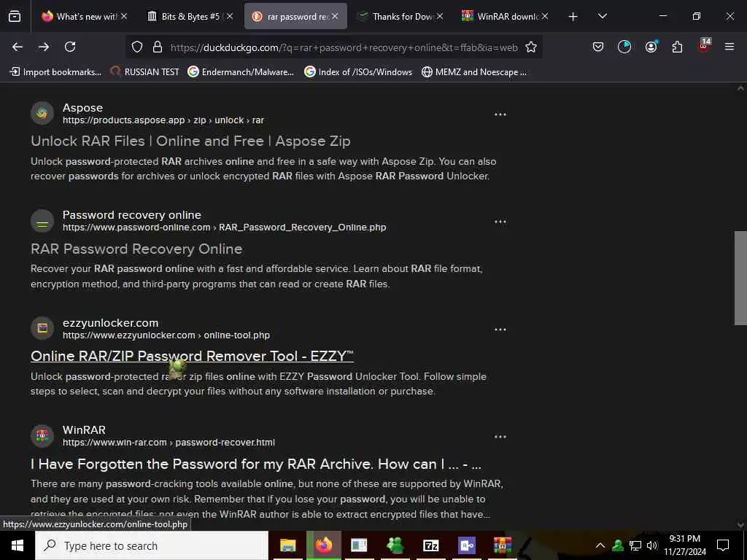Open RAR Password Recovery Online result
The height and width of the screenshot is (560, 747).
[x=136, y=249]
